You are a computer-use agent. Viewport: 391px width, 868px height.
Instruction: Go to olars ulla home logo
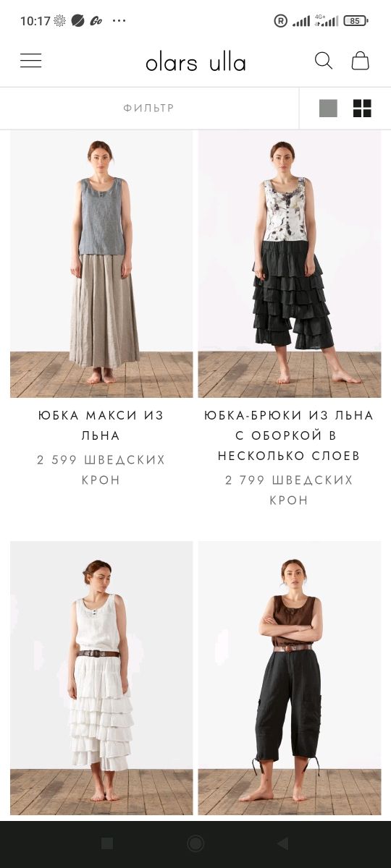(195, 62)
